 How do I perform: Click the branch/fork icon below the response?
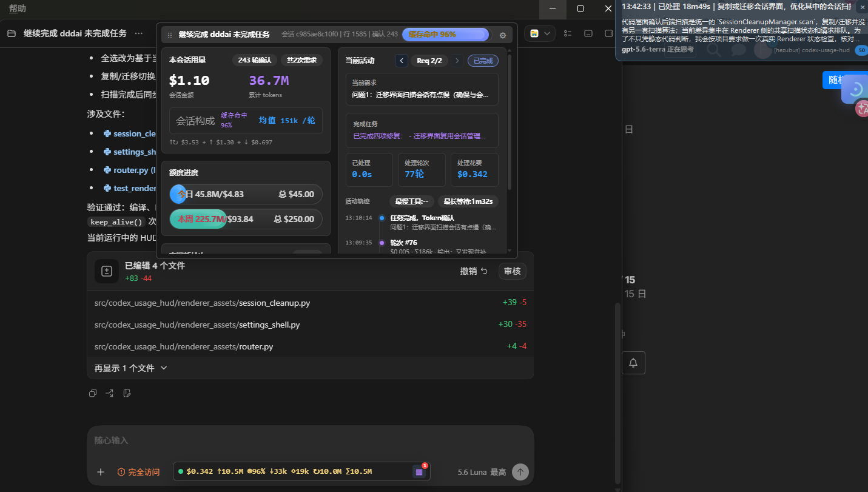[110, 393]
